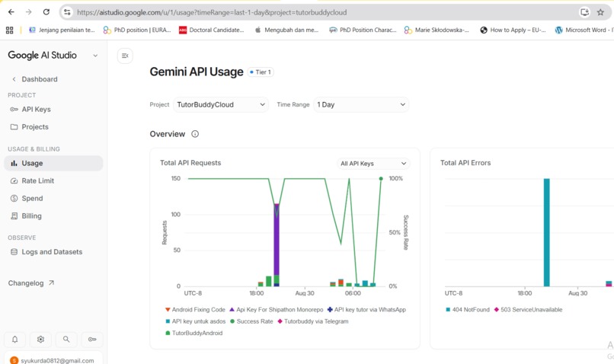Toggle API key tutor via WhatsApp legend

click(366, 310)
